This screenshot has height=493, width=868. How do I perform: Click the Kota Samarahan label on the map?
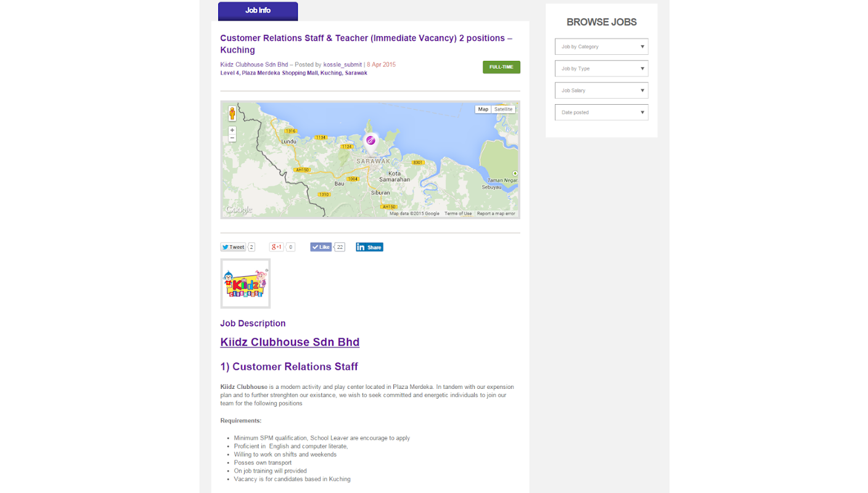point(395,176)
